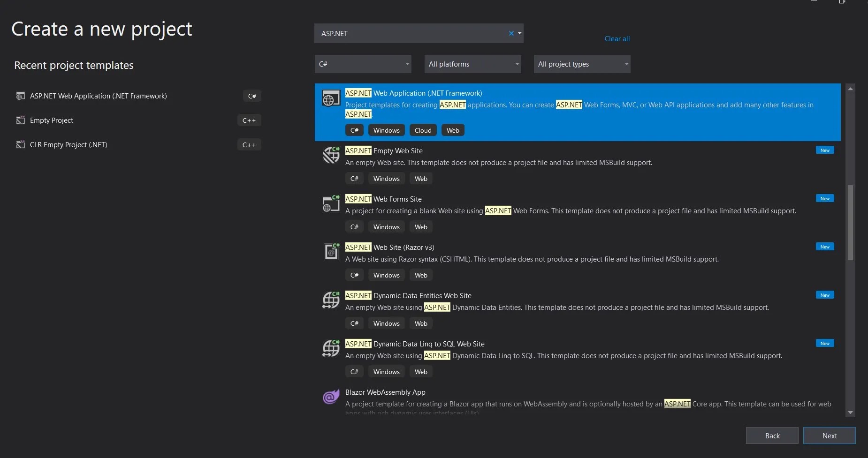
Task: Open the All project types dropdown
Action: click(x=582, y=64)
